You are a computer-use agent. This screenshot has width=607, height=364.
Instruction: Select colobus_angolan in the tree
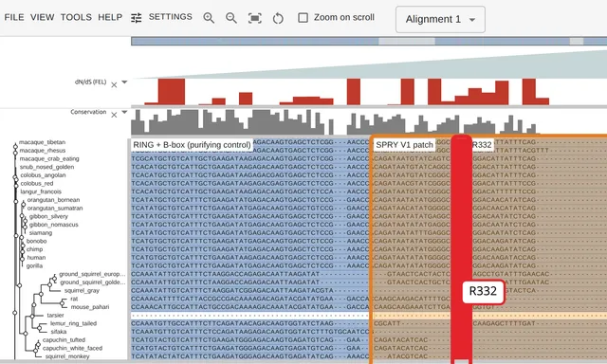coord(43,175)
